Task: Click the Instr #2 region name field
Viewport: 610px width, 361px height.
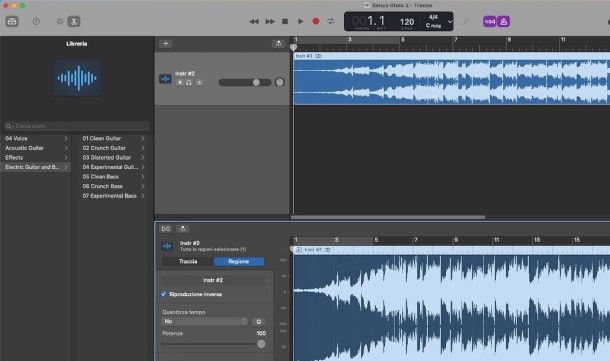Action: [213, 280]
